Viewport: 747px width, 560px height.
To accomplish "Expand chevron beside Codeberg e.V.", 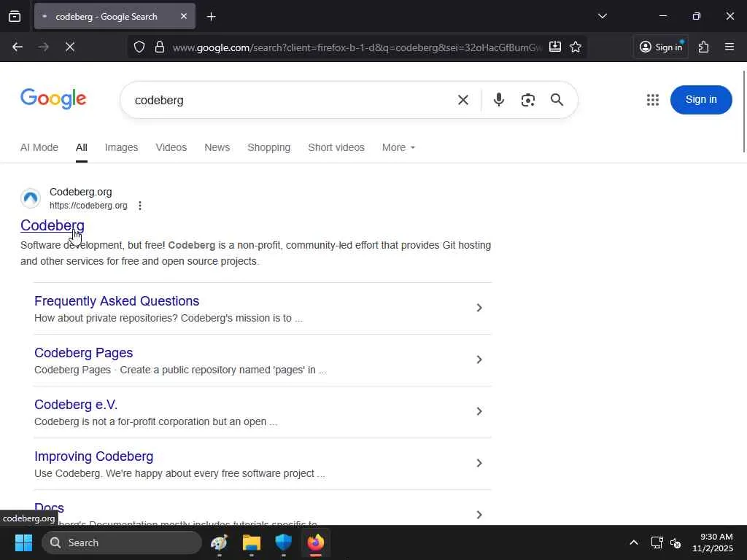I will point(479,411).
